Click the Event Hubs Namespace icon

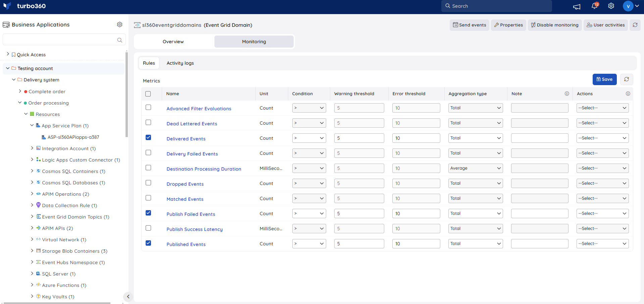click(38, 262)
